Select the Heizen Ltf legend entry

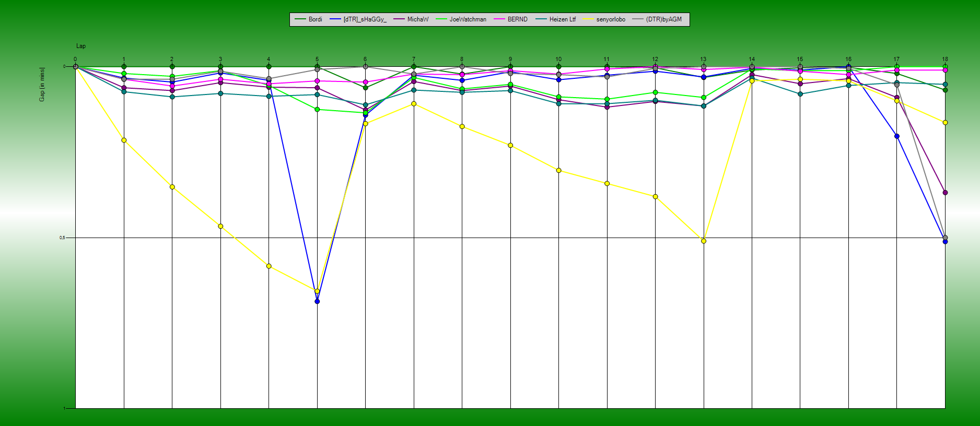pos(555,19)
